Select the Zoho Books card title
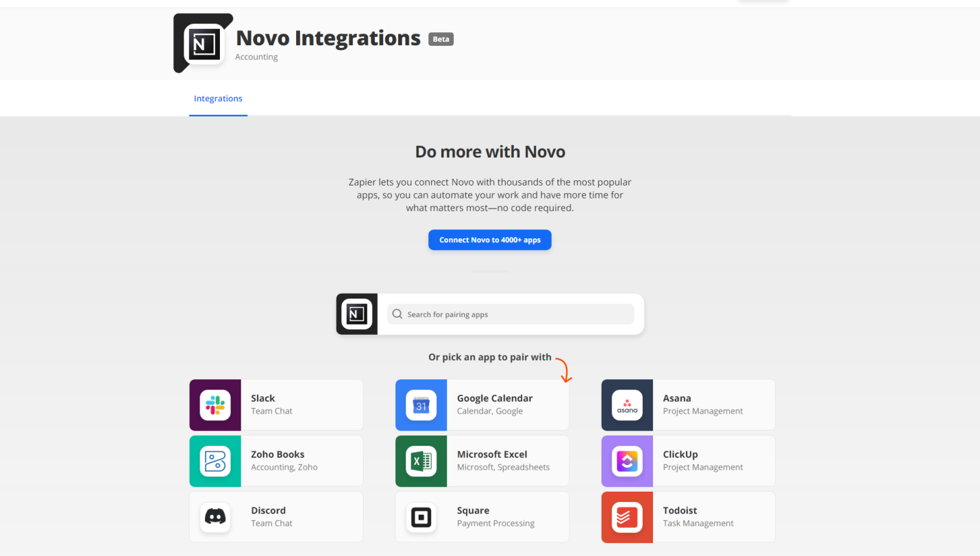 coord(278,455)
